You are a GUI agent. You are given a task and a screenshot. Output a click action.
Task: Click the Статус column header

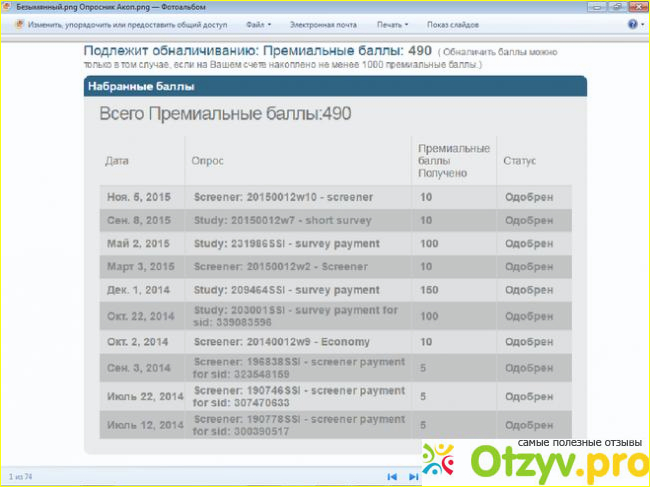point(520,161)
